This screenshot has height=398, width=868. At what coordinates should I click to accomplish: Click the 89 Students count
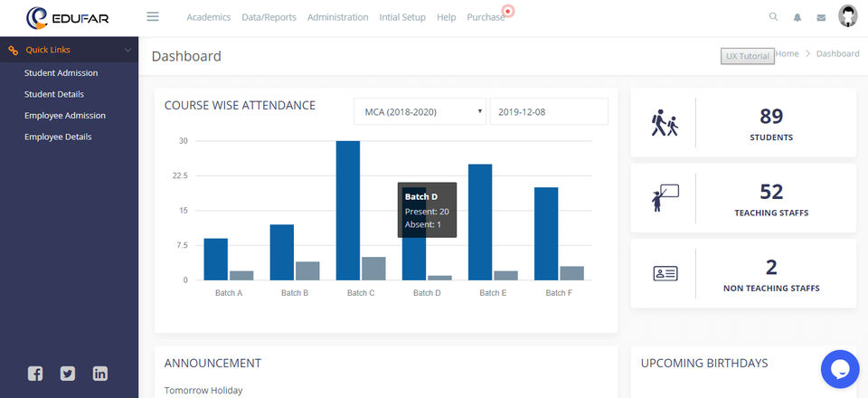point(771,117)
